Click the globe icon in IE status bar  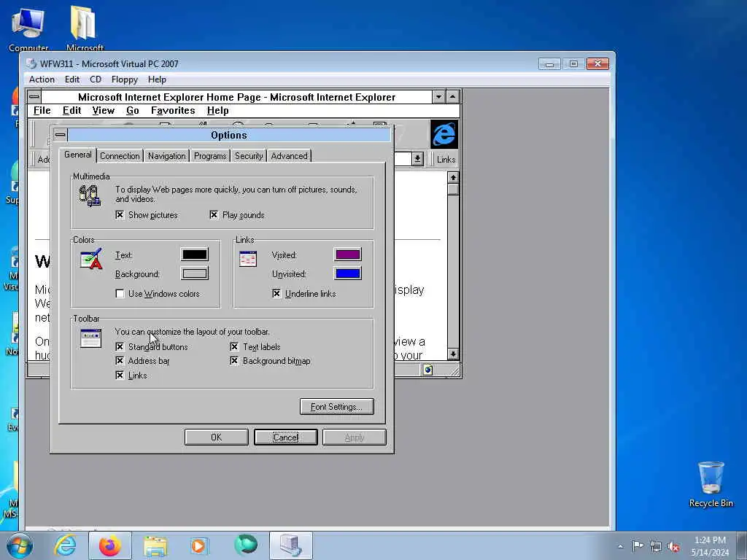pos(427,370)
